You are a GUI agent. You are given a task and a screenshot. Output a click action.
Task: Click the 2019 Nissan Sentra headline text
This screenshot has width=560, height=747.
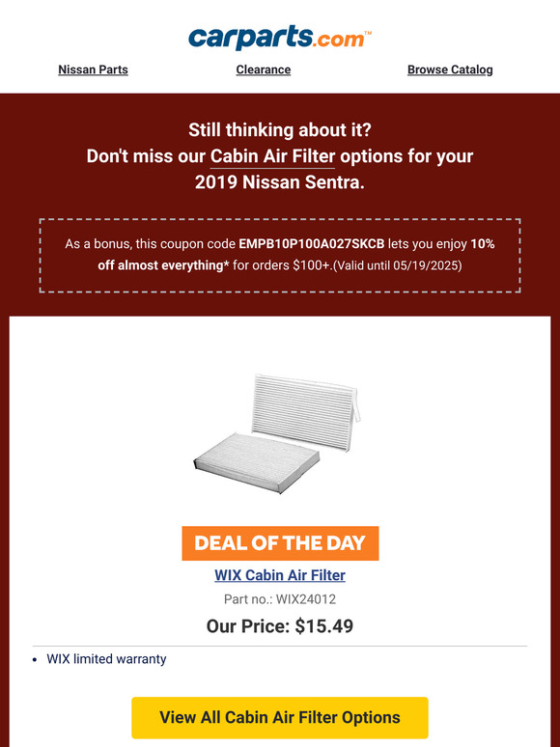(x=280, y=182)
